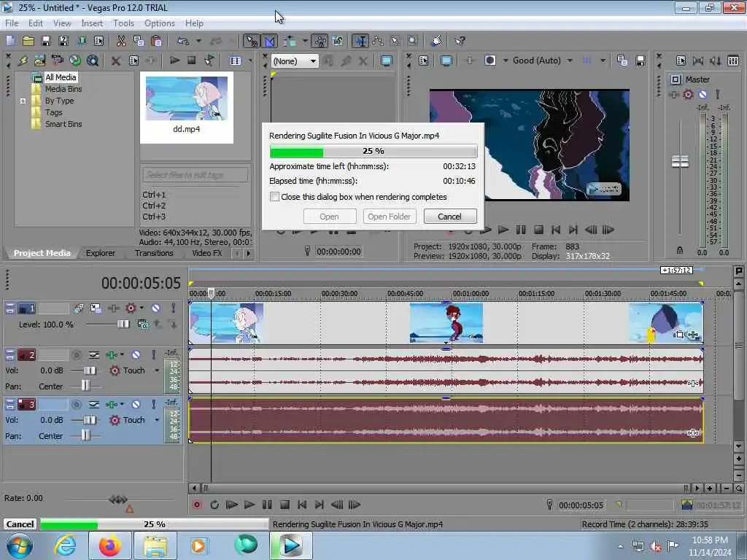The image size is (747, 560).
Task: Click Save snapshot to file icon
Action: coord(640,61)
